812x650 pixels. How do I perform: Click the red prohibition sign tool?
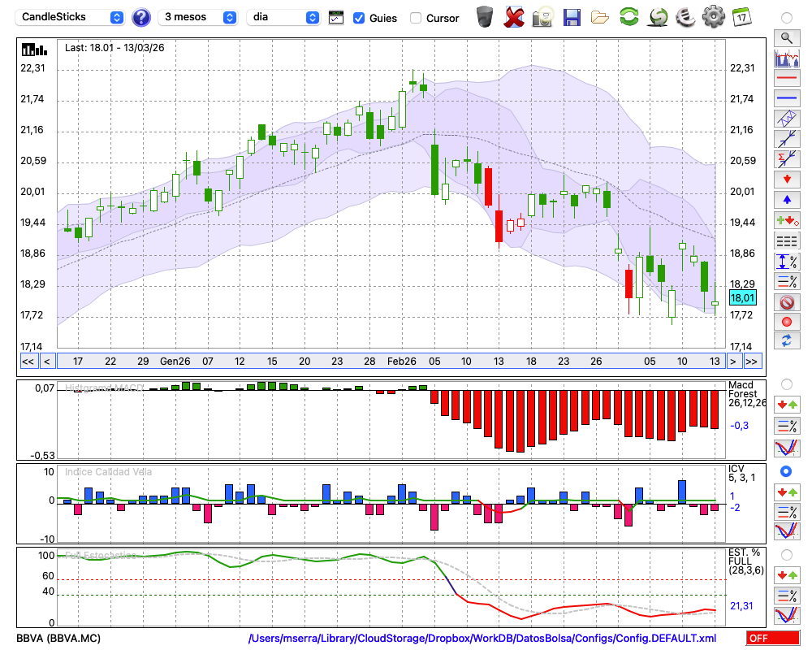point(786,302)
